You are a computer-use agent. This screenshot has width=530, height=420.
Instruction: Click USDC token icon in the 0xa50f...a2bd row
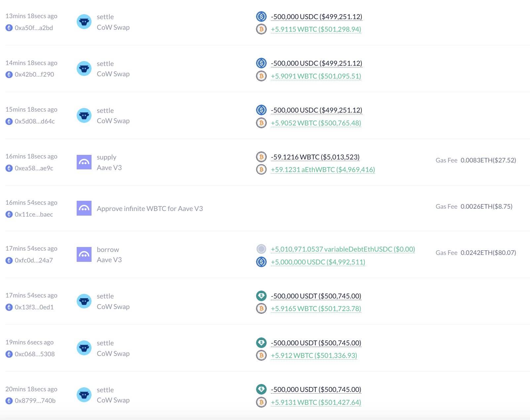pos(261,16)
